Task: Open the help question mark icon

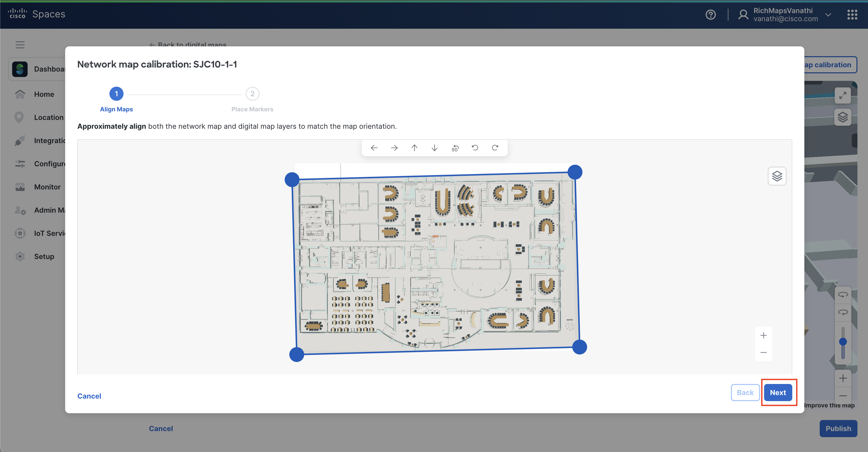Action: pyautogui.click(x=711, y=15)
